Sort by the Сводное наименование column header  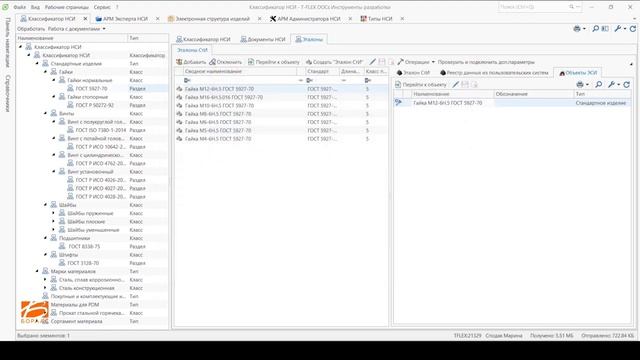click(x=240, y=71)
